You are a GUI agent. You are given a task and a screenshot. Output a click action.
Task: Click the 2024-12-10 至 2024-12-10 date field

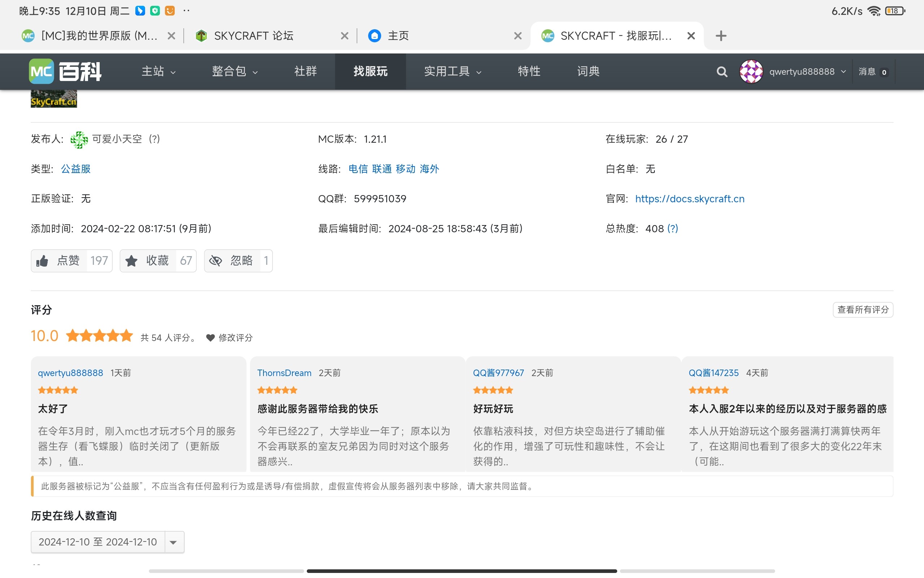pyautogui.click(x=98, y=542)
